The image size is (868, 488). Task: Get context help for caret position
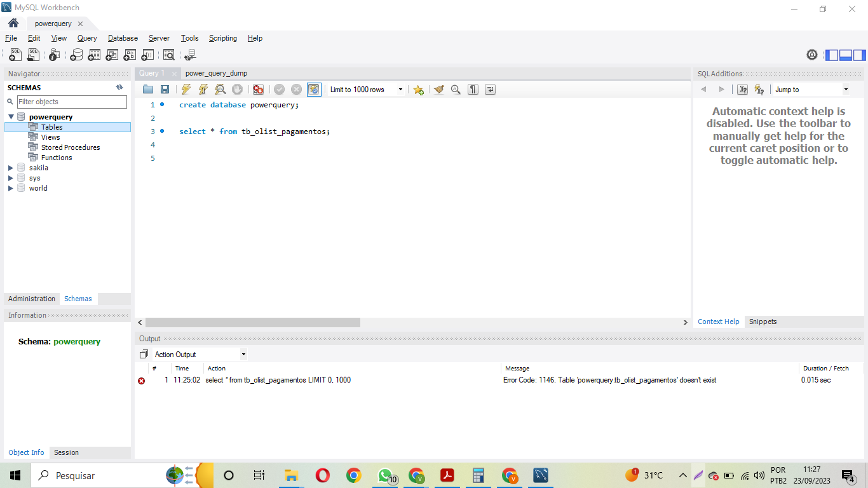tap(742, 90)
